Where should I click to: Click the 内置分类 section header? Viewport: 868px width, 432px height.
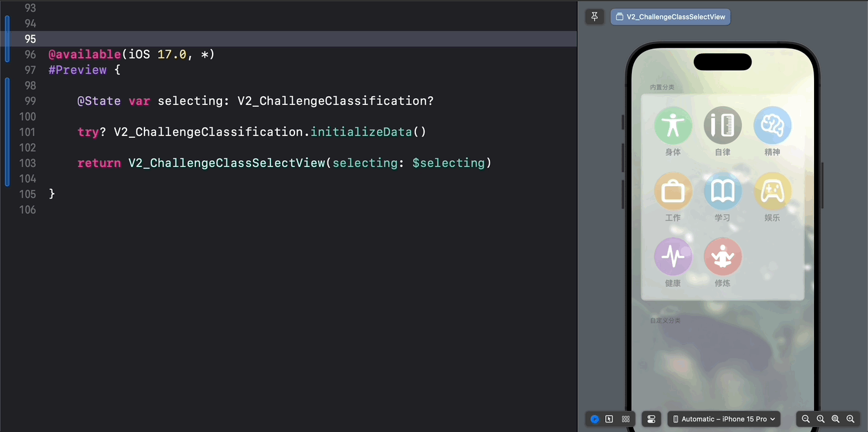pos(662,88)
